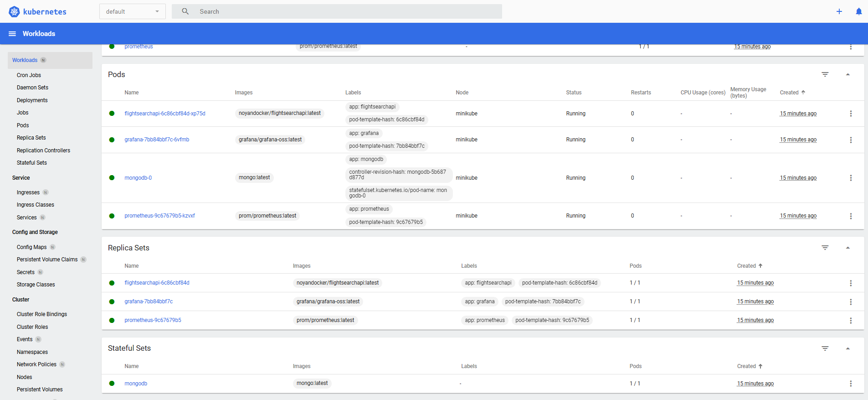Click the search magnifier icon
Viewport: 868px width, 400px height.
[x=185, y=11]
